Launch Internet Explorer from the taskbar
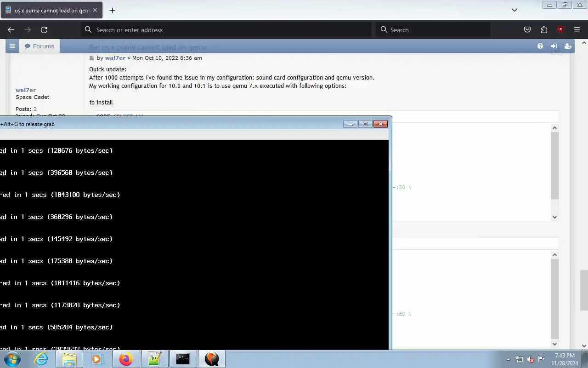 [41, 359]
